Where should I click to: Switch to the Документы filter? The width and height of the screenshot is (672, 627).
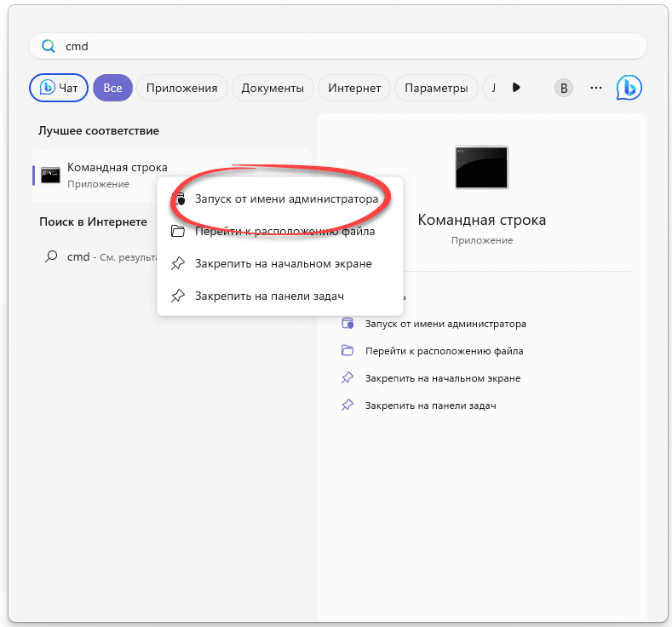tap(273, 88)
